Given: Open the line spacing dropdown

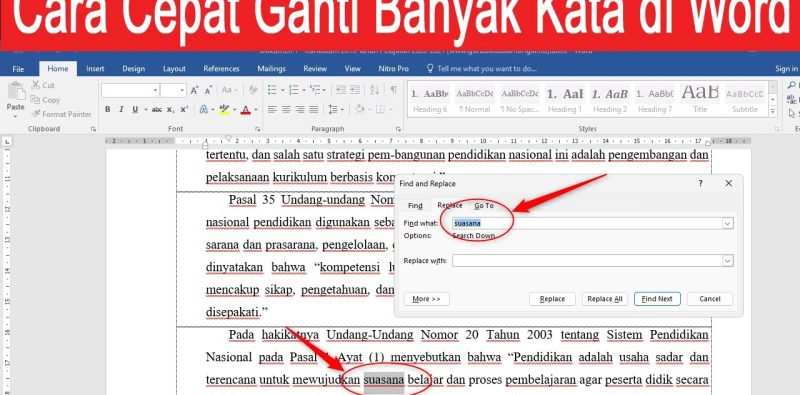Looking at the screenshot, I should [335, 109].
